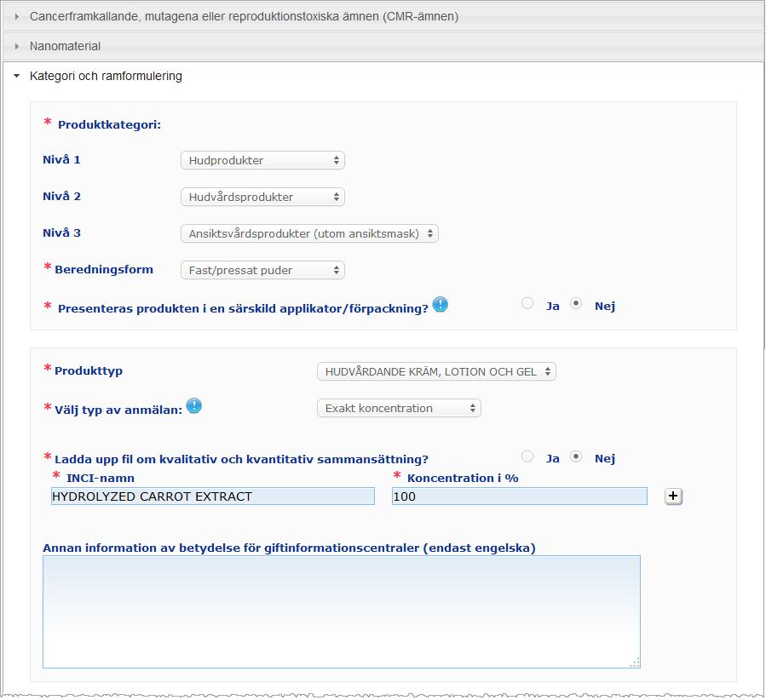Select Nej for särskild applikator/förpackning

576,304
